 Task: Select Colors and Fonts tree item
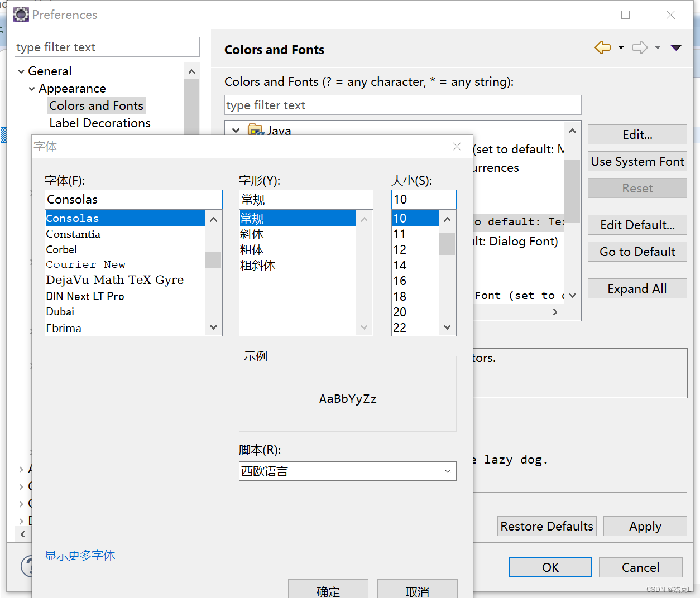[96, 106]
